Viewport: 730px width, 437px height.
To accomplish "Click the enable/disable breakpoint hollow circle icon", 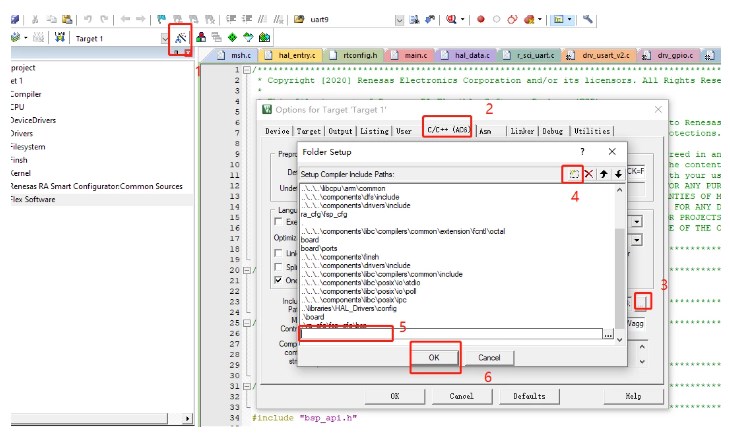I will click(497, 19).
